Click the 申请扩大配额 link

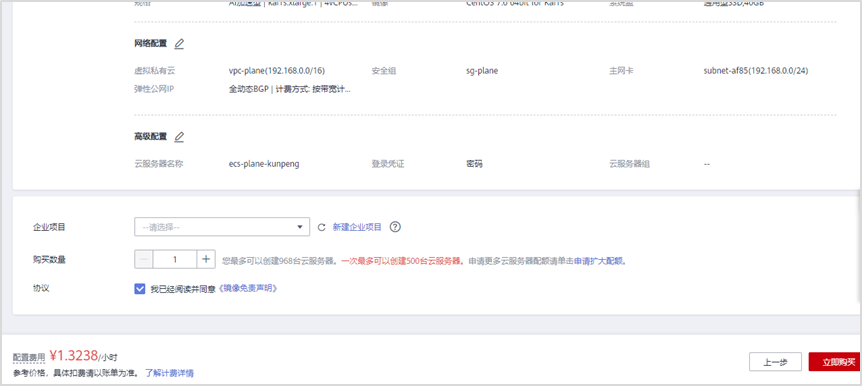tap(598, 261)
